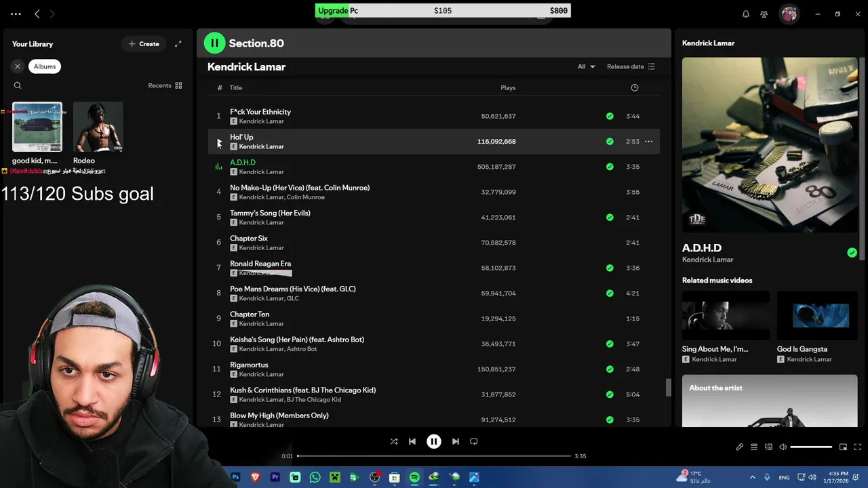Open the Section.80 cover art
This screenshot has height=488, width=868.
point(770,144)
